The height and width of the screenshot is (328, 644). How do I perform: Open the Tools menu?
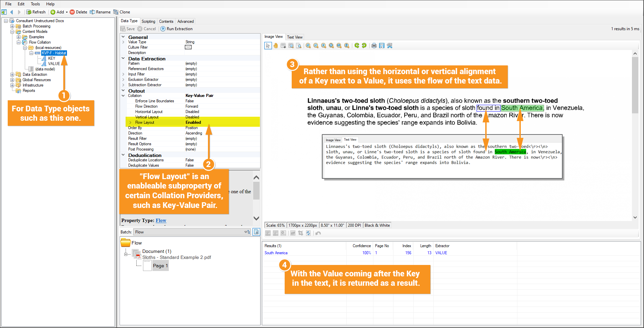click(35, 4)
